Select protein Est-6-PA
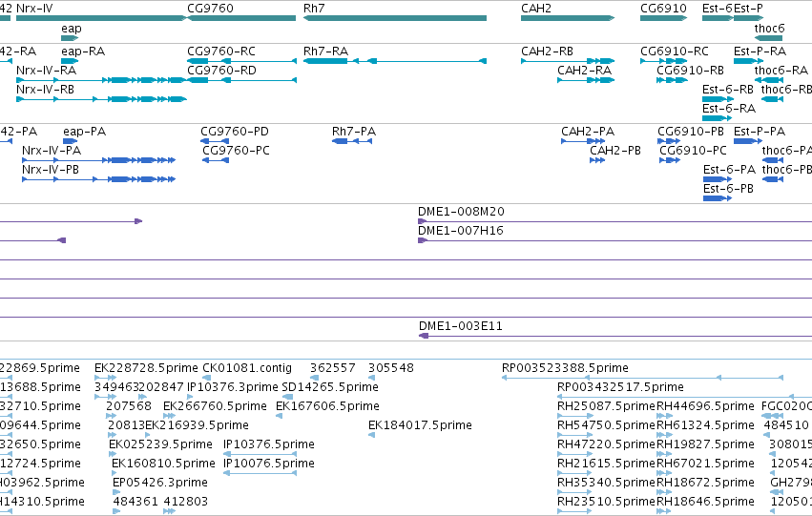Screen dimensions: 812x516 (x=718, y=179)
